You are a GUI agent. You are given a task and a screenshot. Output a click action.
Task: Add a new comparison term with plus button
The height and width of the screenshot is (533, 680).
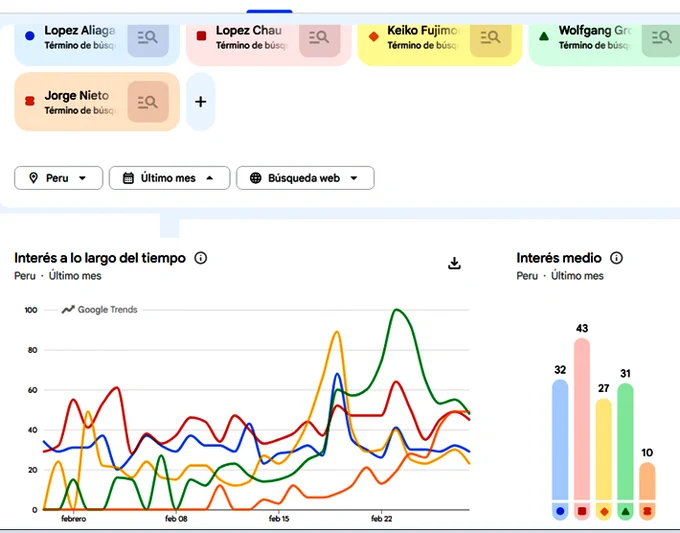pyautogui.click(x=200, y=102)
